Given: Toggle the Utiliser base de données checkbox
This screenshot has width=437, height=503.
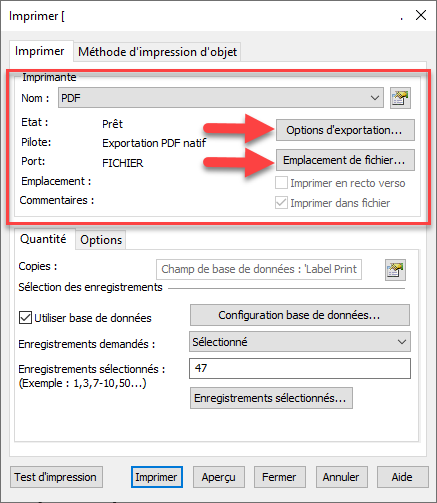Looking at the screenshot, I should pyautogui.click(x=25, y=318).
